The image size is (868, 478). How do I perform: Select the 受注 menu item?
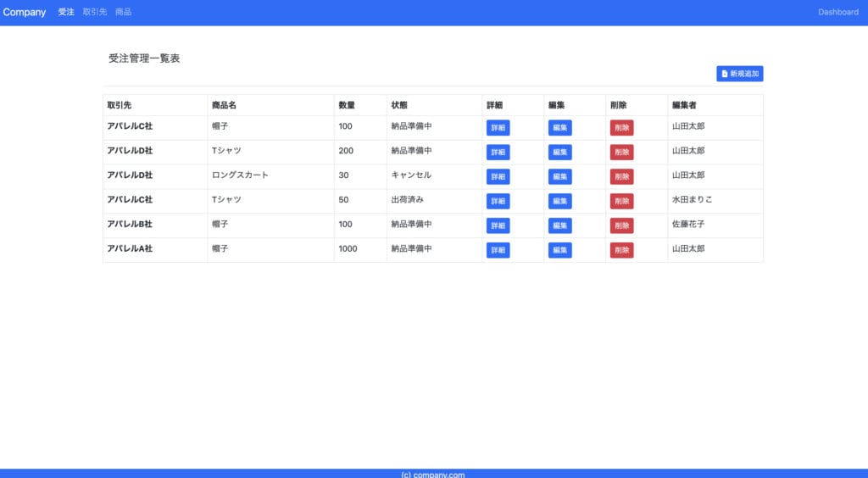66,12
